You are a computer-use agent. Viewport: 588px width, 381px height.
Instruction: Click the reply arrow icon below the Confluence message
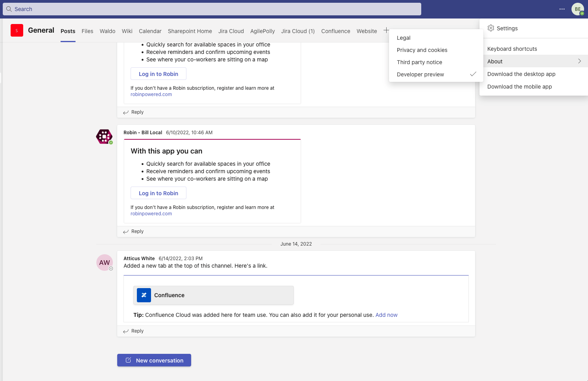tap(126, 331)
